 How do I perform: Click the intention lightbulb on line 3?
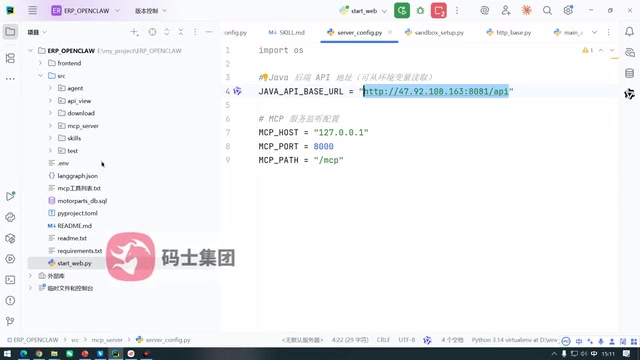[264, 77]
